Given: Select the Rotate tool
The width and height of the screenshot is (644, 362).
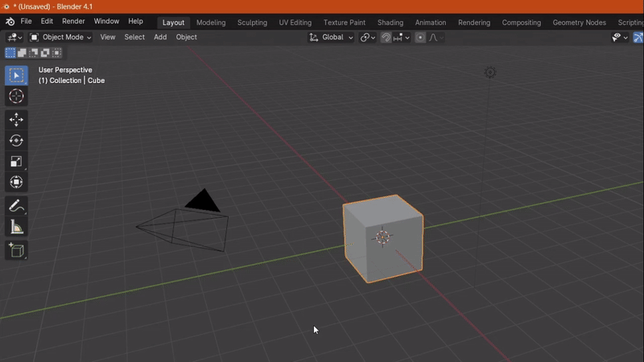Looking at the screenshot, I should 16,140.
